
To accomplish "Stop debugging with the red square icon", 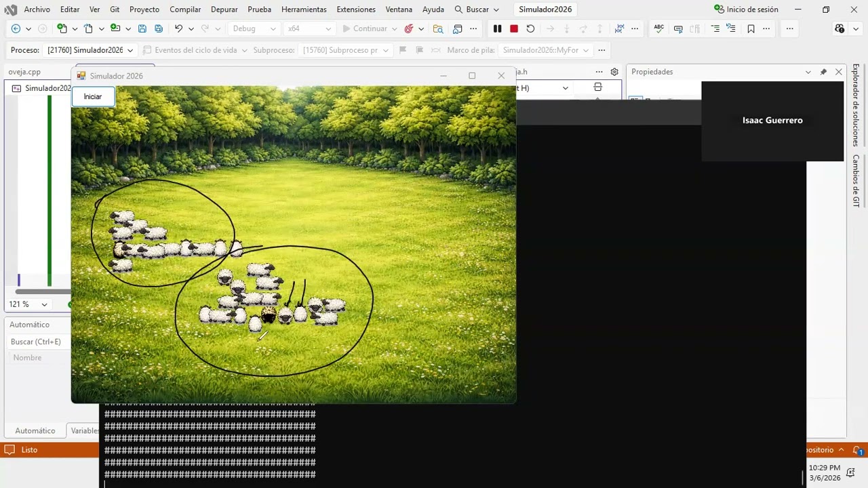I will click(514, 28).
